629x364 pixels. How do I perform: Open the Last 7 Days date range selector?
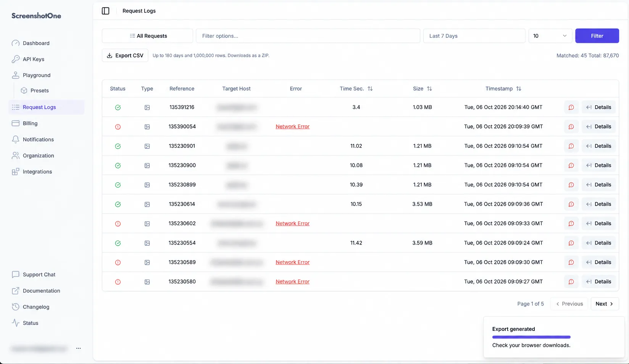474,36
